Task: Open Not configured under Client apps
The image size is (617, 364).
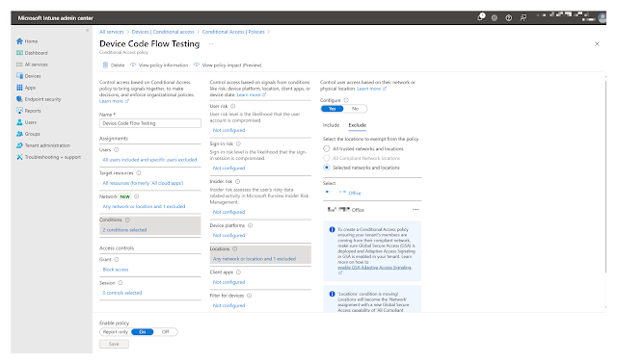Action: 228,282
